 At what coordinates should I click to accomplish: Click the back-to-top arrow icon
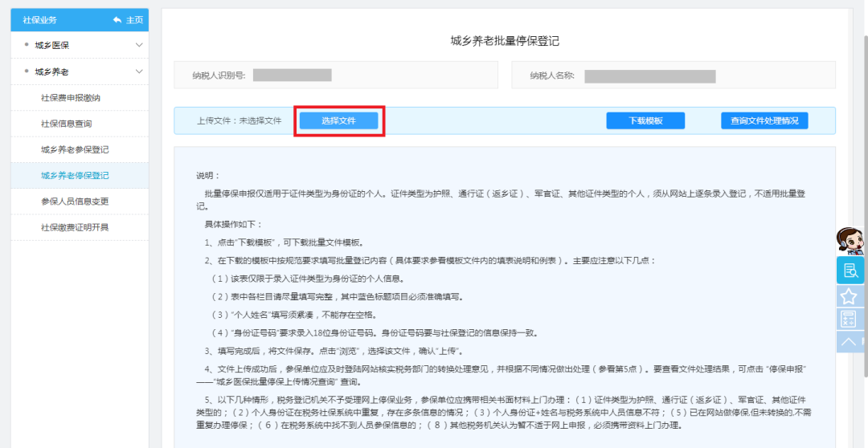coord(849,342)
